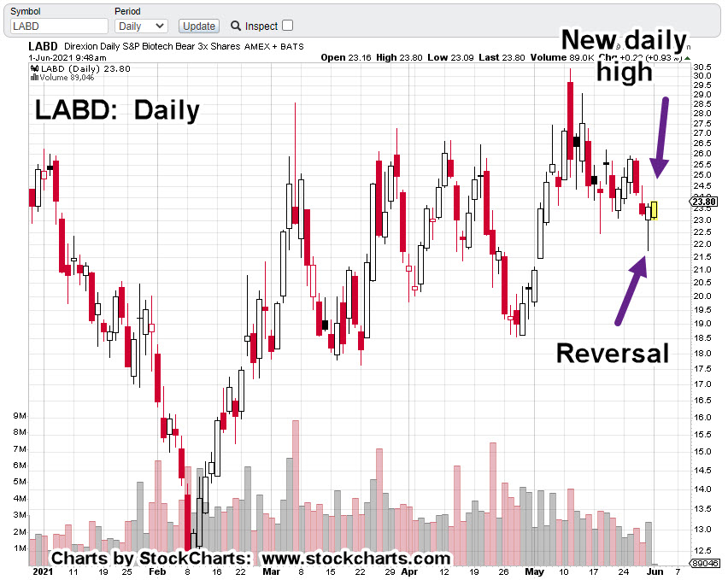Click the Feb label on the date axis

[x=158, y=570]
